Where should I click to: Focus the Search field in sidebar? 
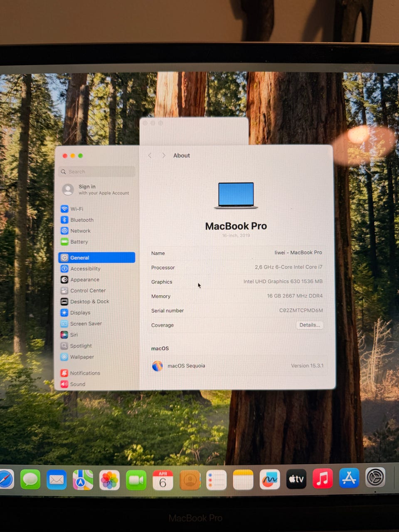pyautogui.click(x=97, y=172)
